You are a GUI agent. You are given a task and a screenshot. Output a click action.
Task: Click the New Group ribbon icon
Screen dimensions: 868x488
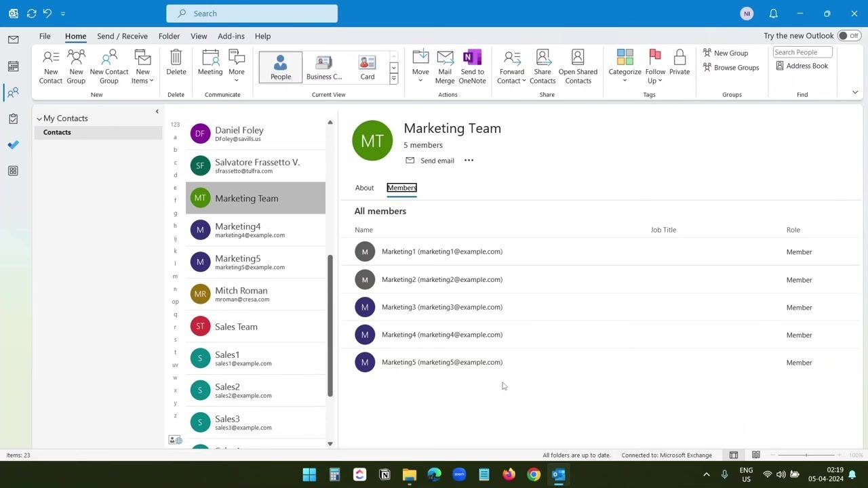(76, 66)
